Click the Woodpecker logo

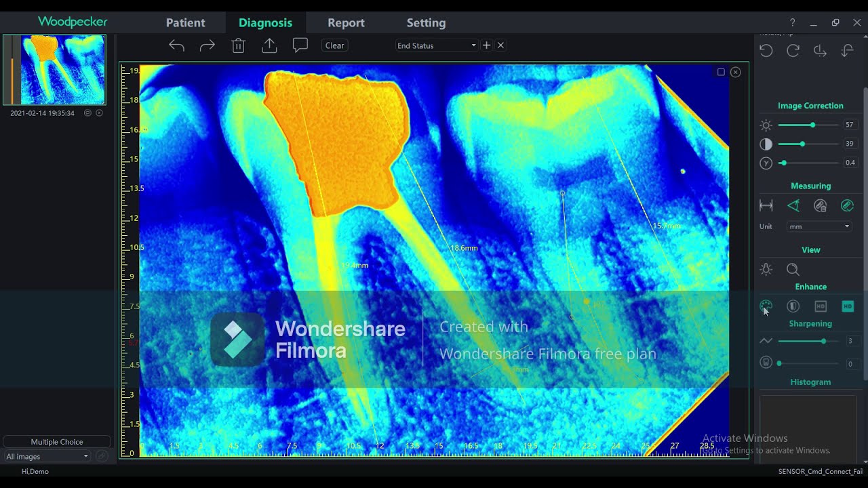pos(73,22)
